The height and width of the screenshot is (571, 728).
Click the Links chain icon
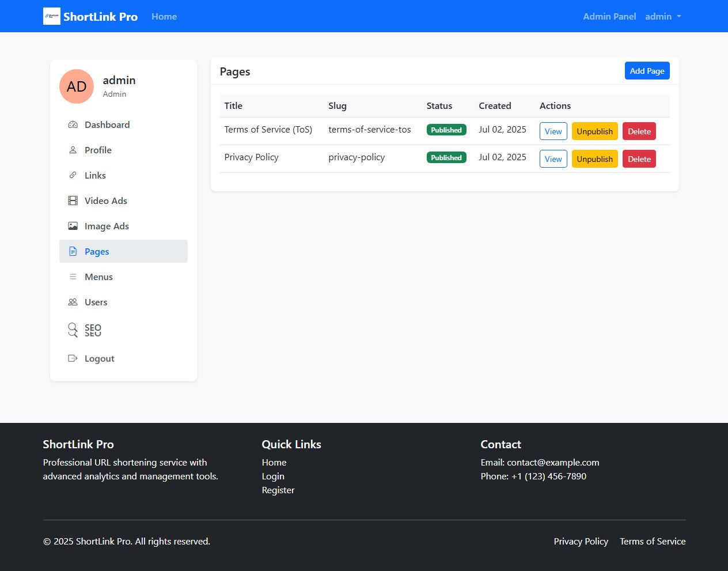(73, 175)
